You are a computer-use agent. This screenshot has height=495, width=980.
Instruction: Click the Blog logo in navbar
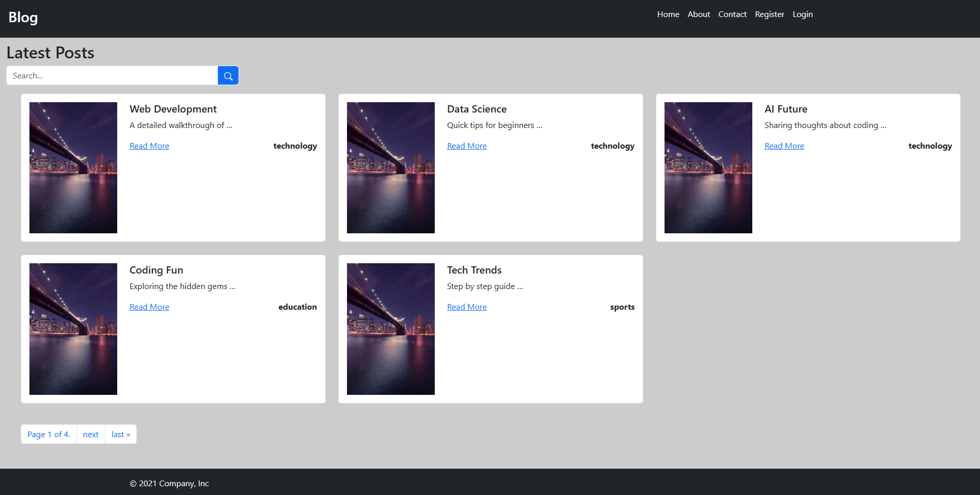pos(23,18)
